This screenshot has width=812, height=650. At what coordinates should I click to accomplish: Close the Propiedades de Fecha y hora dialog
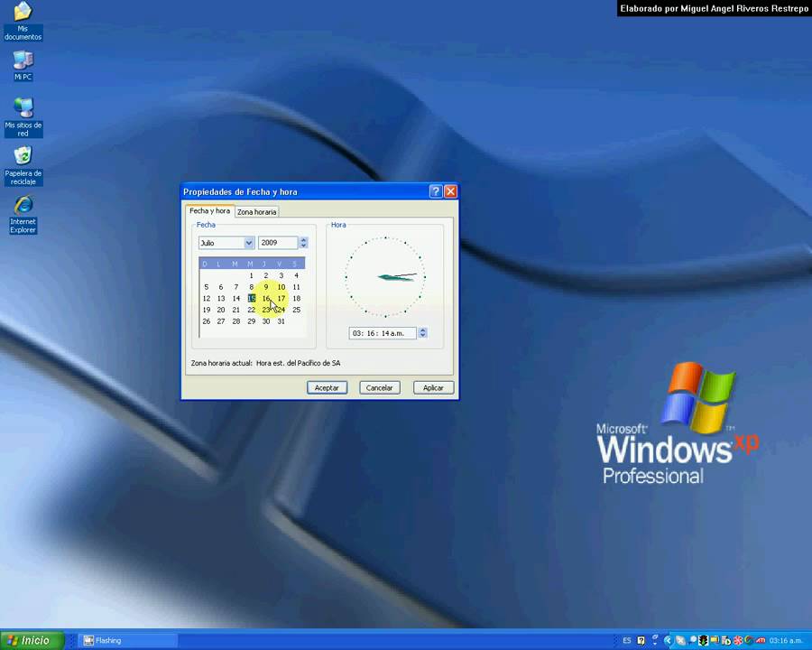(x=450, y=191)
